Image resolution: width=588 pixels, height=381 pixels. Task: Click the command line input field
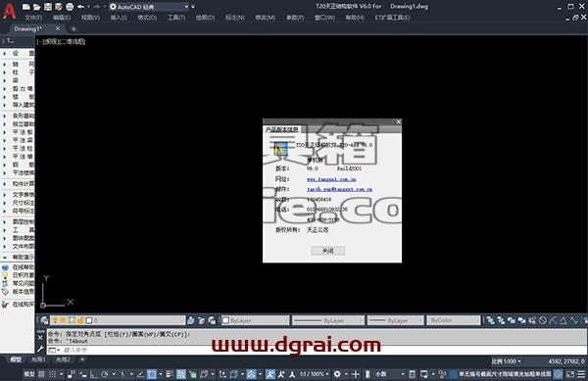click(317, 350)
